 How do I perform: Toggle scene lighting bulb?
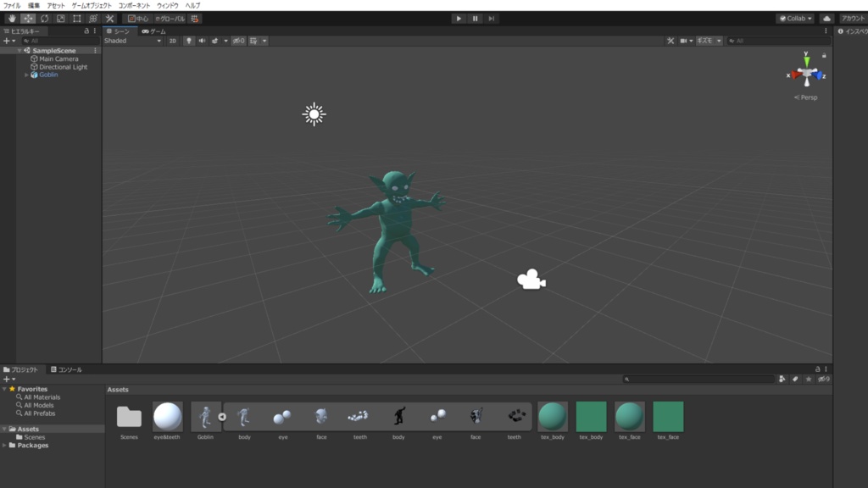(189, 41)
